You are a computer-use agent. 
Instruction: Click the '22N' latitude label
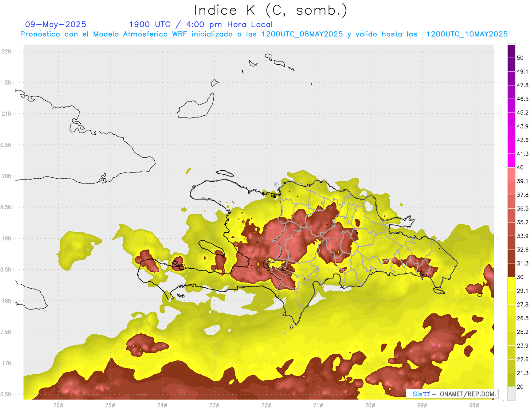[7, 51]
